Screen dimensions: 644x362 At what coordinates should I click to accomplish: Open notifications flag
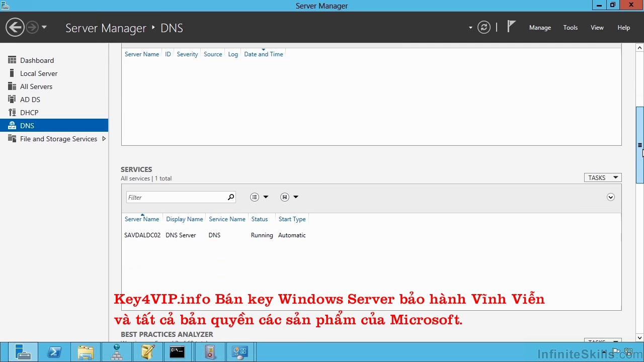[x=511, y=26]
